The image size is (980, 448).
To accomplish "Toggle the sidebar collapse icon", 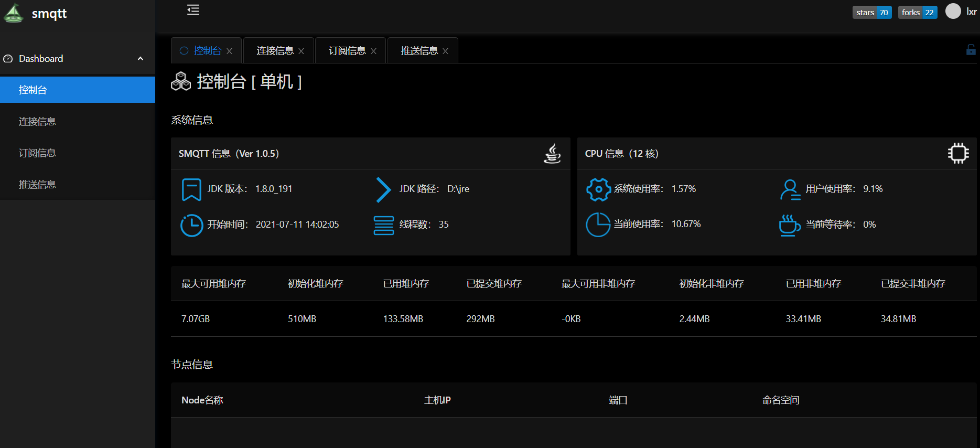I will point(193,10).
